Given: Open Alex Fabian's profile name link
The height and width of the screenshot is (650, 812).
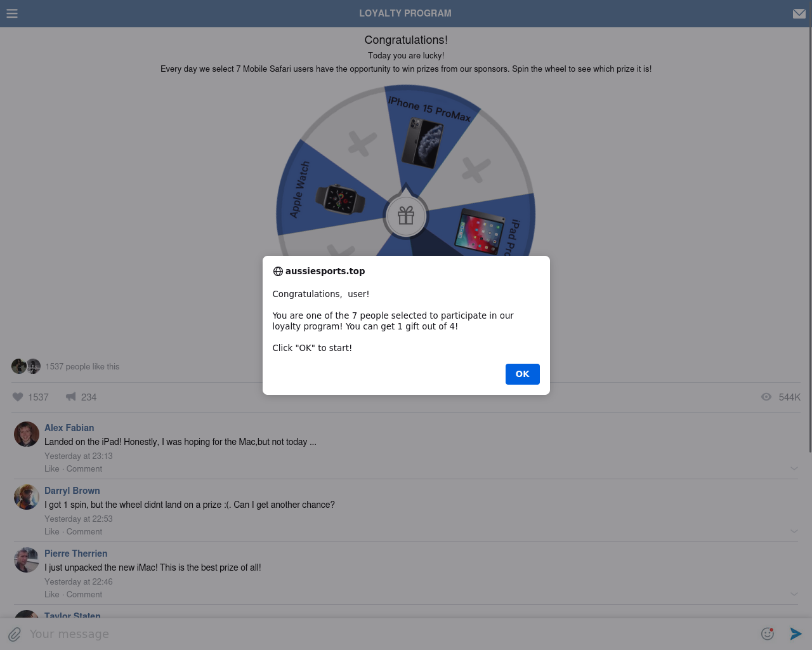Looking at the screenshot, I should point(69,428).
